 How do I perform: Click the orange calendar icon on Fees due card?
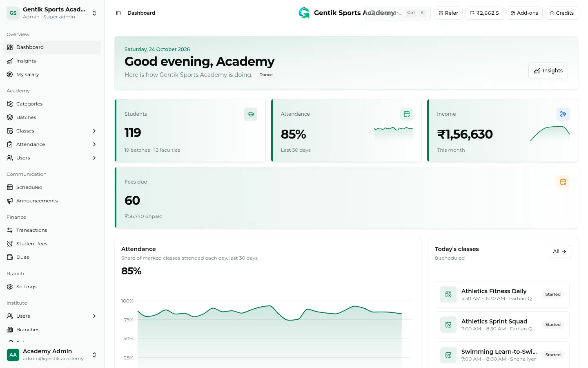[x=563, y=182]
